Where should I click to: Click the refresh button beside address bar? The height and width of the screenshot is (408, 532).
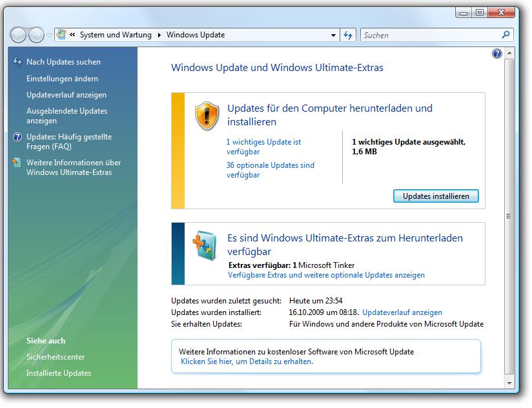click(x=348, y=35)
